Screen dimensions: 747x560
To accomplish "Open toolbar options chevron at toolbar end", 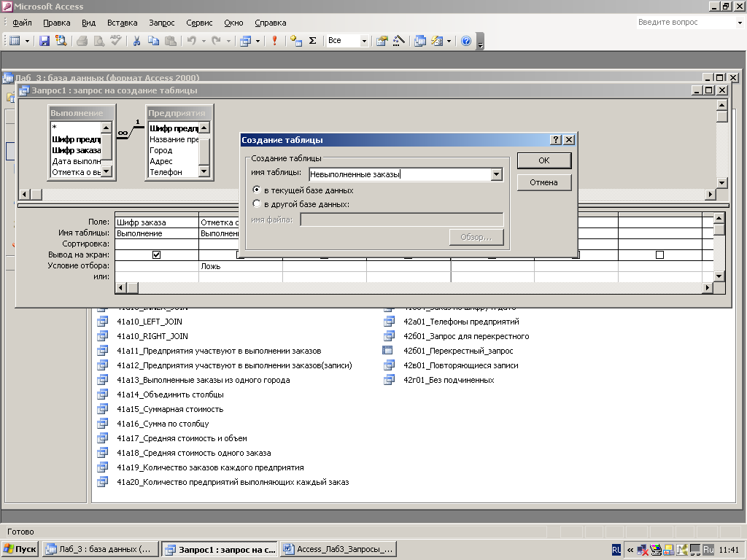I will (x=480, y=42).
